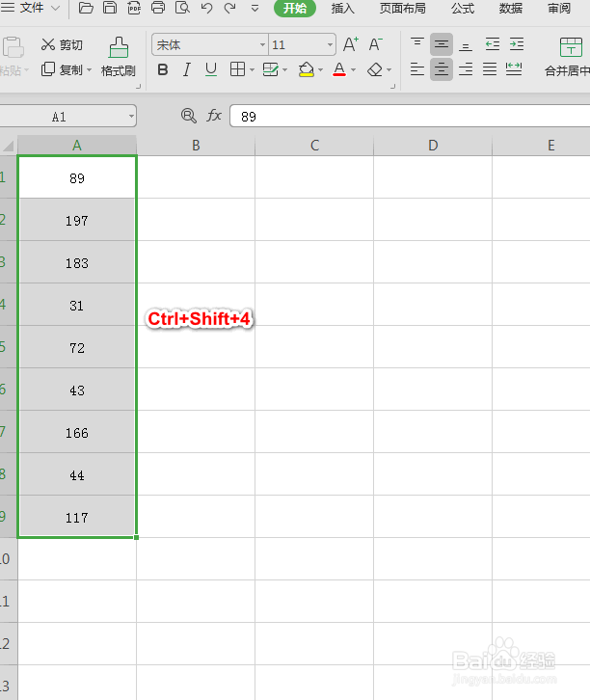Viewport: 590px width, 700px height.
Task: Decrease font size with A- icon
Action: (375, 44)
